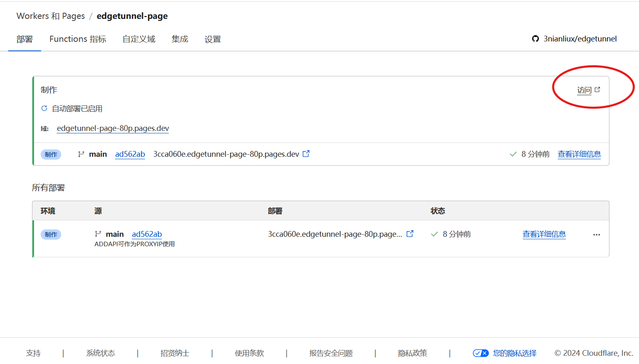Click green checkmark beside 8 分钟前 in production card
639x364 pixels.
tap(513, 154)
